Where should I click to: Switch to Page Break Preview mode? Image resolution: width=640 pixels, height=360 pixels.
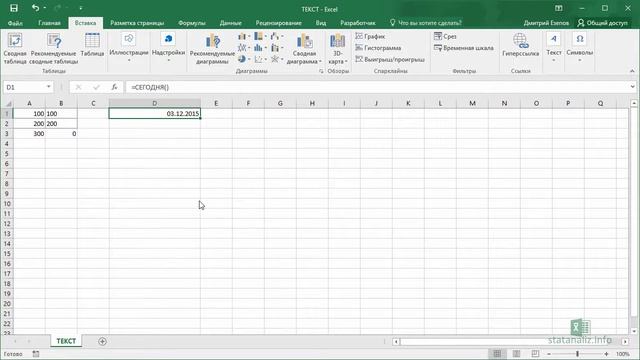(535, 354)
